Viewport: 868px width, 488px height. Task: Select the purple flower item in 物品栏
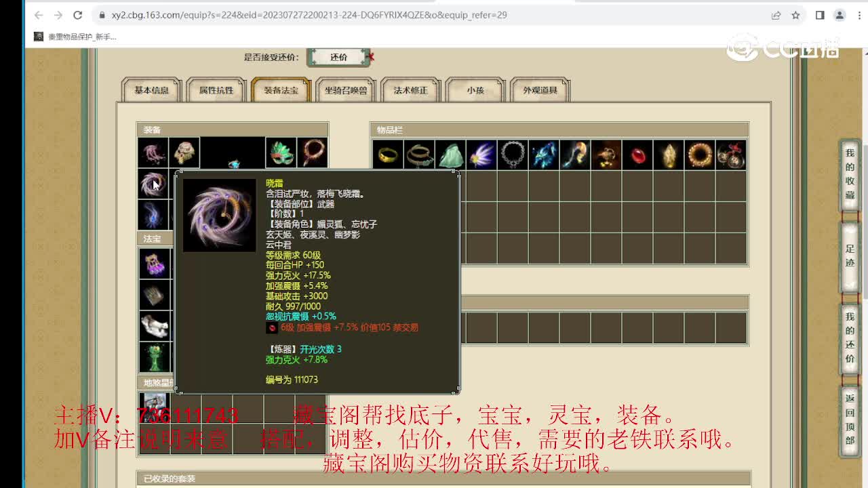click(481, 155)
